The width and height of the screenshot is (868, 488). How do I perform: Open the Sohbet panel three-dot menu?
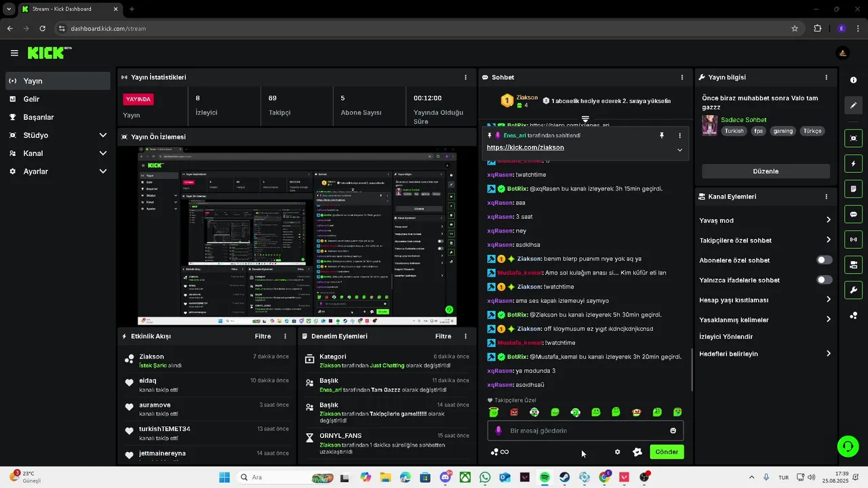tap(682, 77)
